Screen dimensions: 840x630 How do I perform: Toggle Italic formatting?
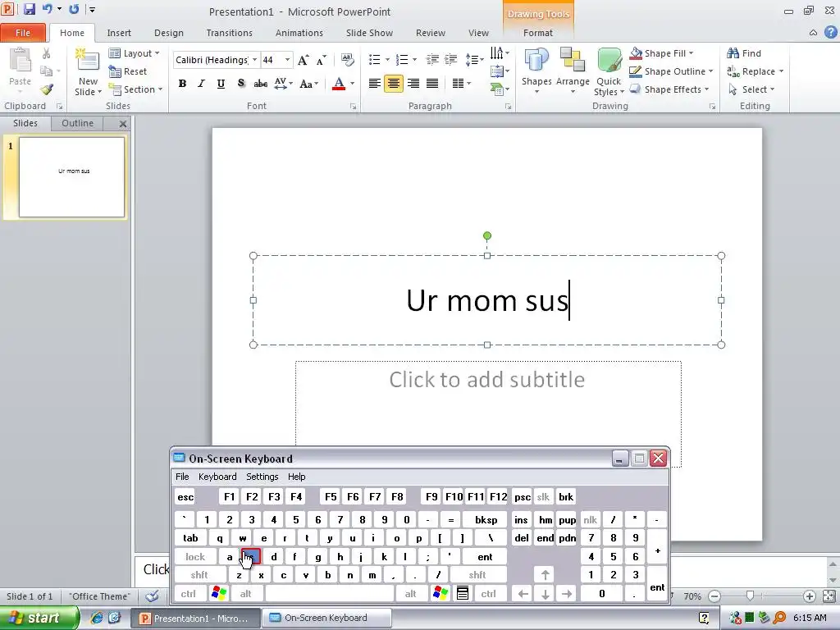[202, 84]
